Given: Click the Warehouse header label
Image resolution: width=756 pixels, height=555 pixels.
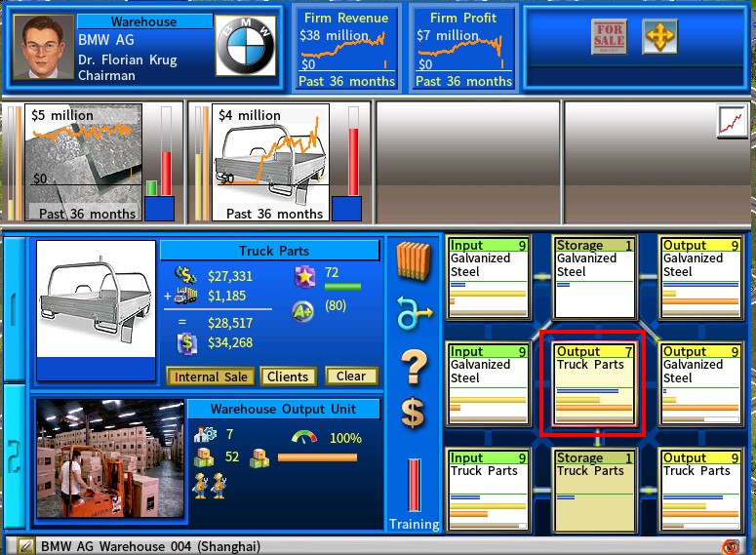Looking at the screenshot, I should coord(144,21).
